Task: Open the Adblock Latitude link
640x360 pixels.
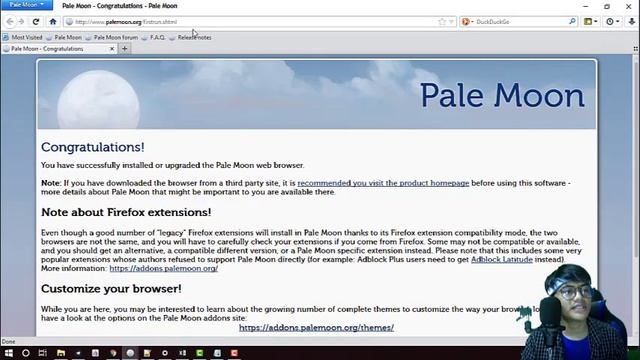Action: [x=502, y=260]
